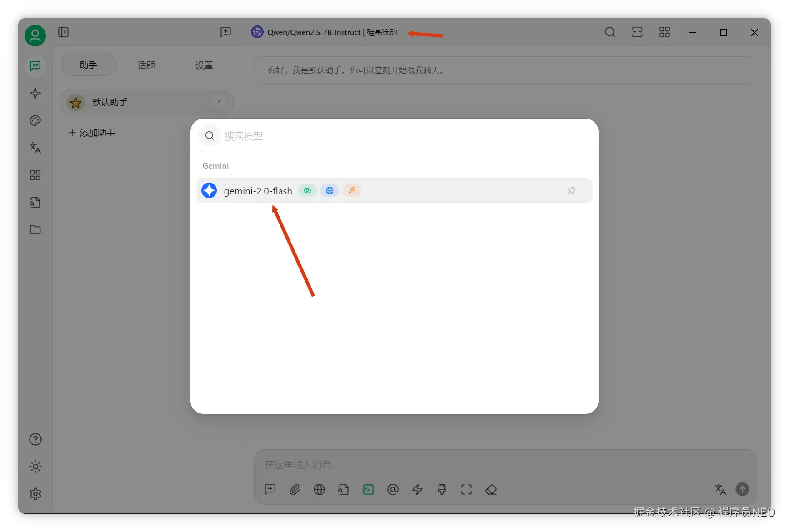Open the assistants chat page in sidebar

35,66
